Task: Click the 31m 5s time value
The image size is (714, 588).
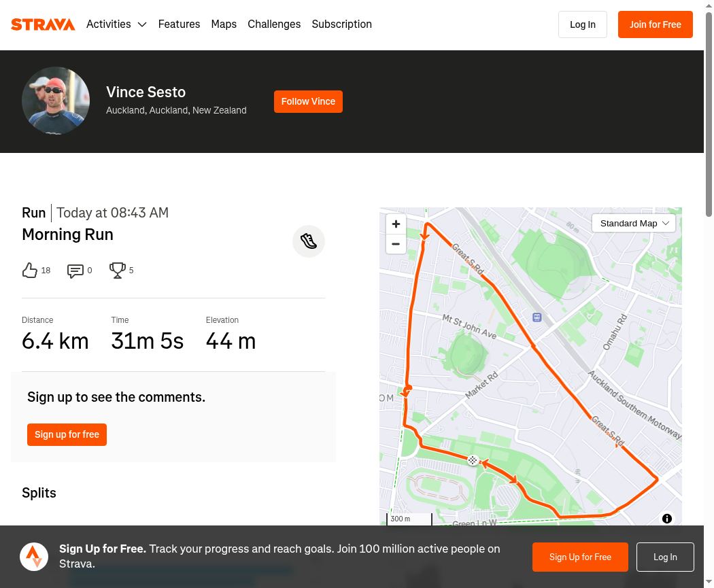Action: (147, 341)
